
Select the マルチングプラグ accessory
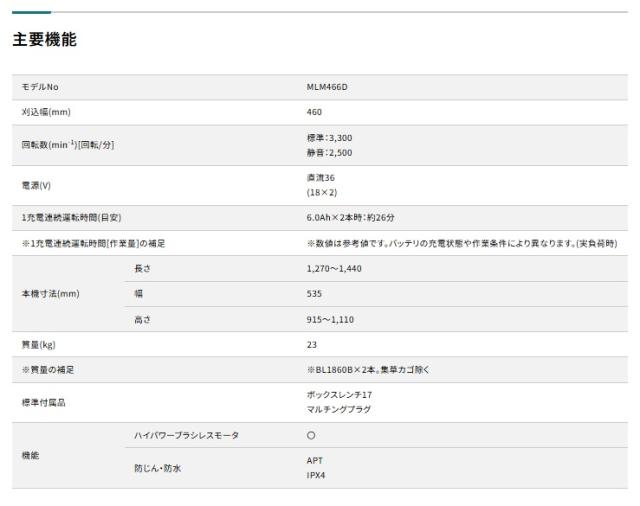(339, 409)
